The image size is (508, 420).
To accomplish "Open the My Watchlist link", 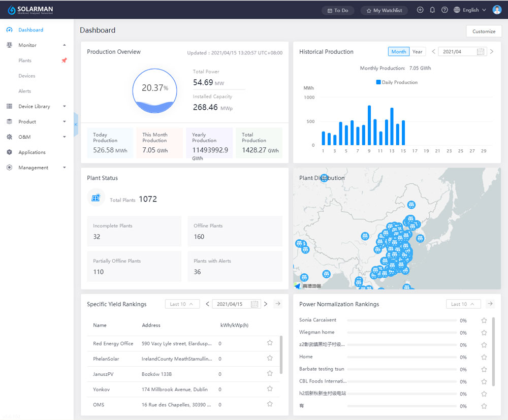I will point(384,10).
